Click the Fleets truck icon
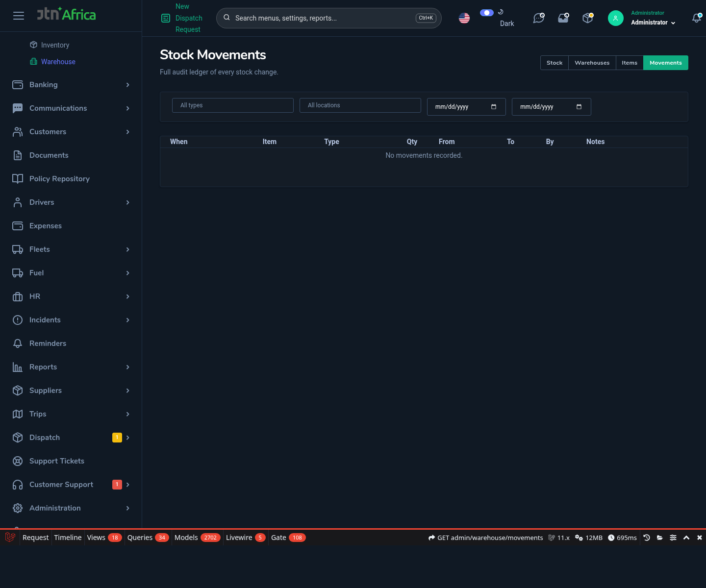This screenshot has height=588, width=706. click(x=18, y=249)
